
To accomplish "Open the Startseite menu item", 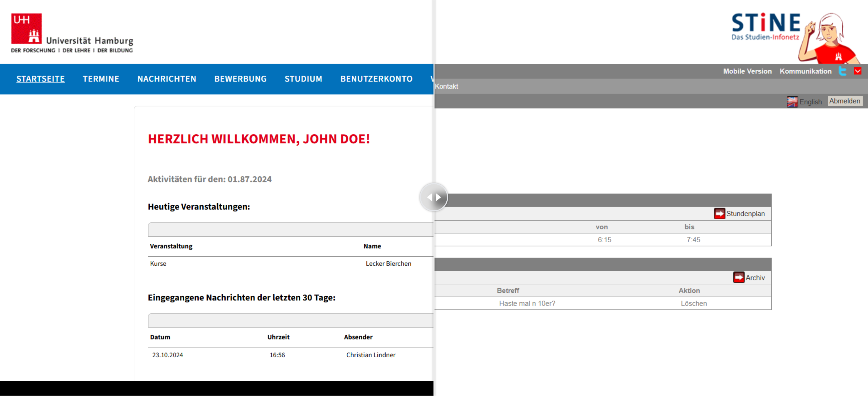I will tap(40, 79).
